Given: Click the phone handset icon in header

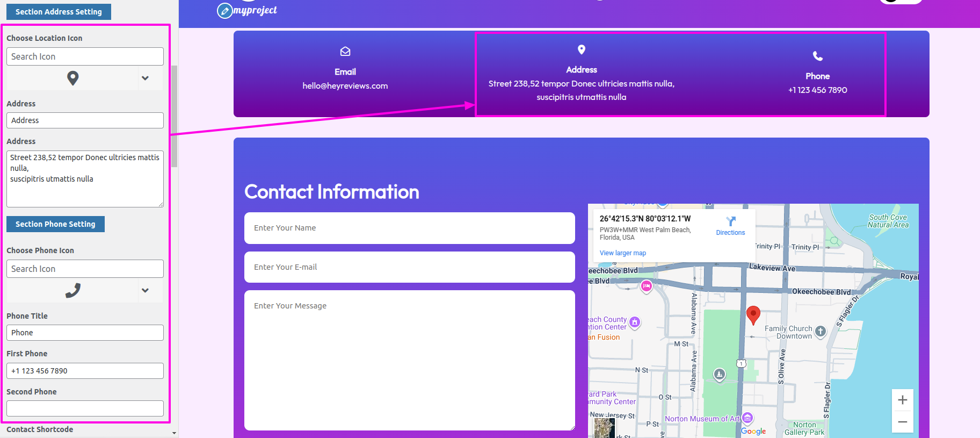Looking at the screenshot, I should (817, 56).
